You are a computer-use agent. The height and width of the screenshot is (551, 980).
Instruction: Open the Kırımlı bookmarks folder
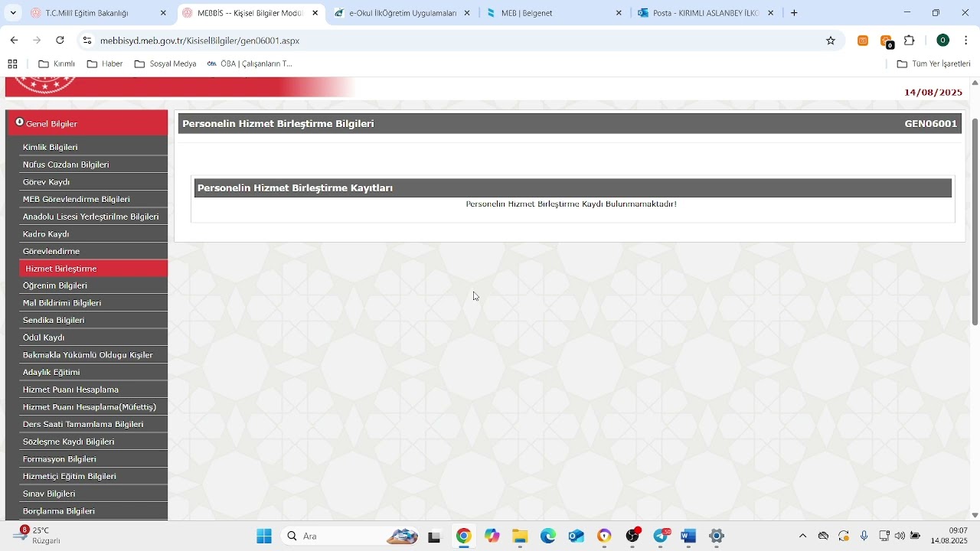[x=57, y=64]
